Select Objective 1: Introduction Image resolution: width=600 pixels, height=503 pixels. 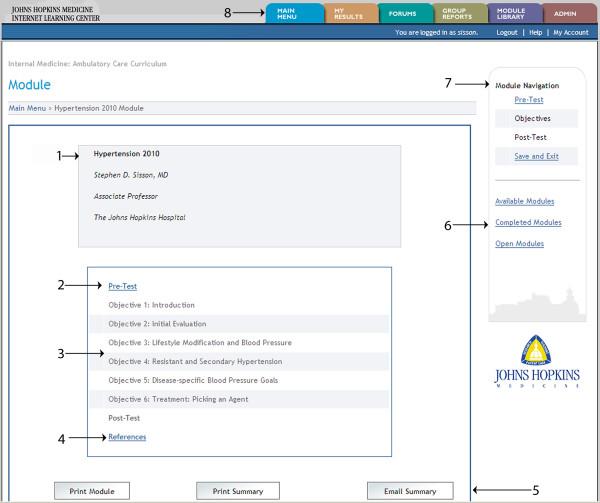click(x=152, y=305)
